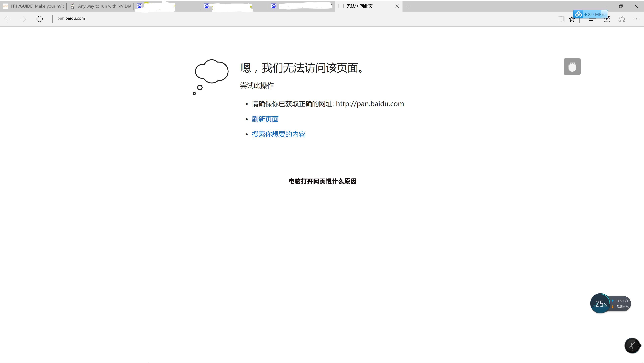Click the network speed 3.8M/s readout

coord(620,307)
